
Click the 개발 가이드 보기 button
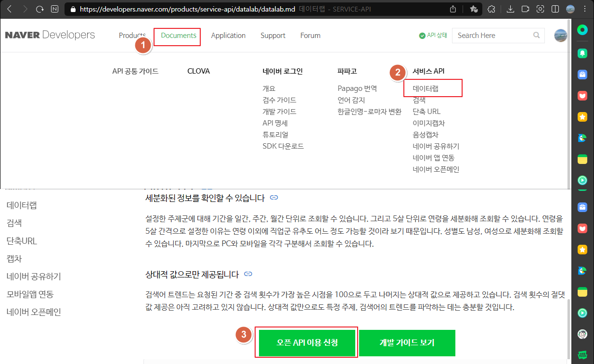click(x=407, y=343)
